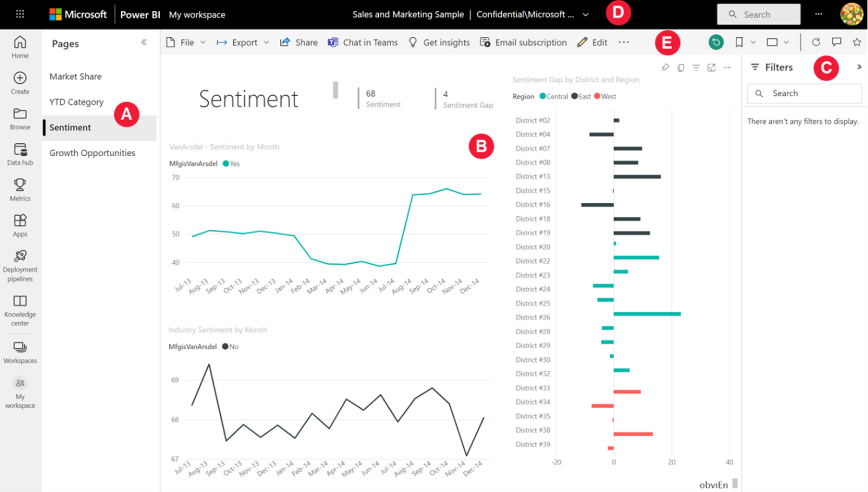Image resolution: width=868 pixels, height=492 pixels.
Task: Click the East region legend item
Action: coord(581,97)
